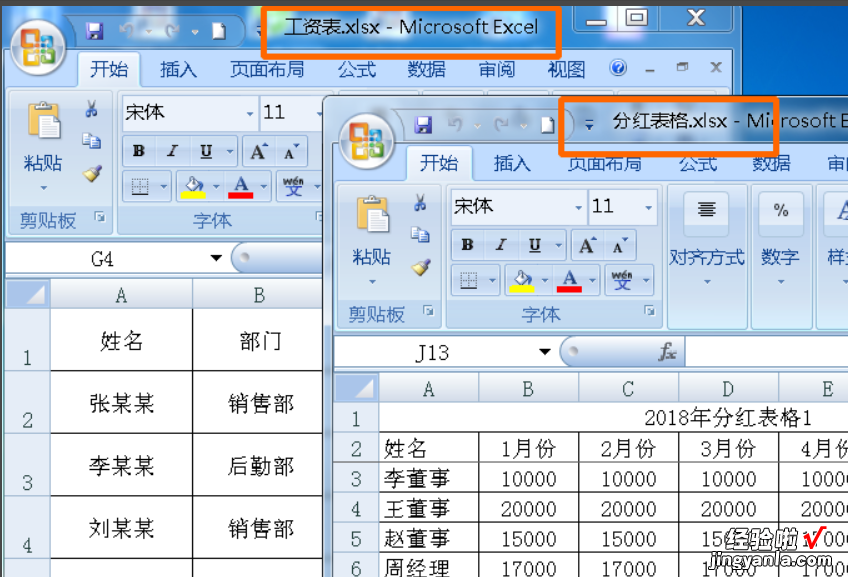The width and height of the screenshot is (848, 577).
Task: Open 数据 tab in 工资表 window
Action: 426,70
